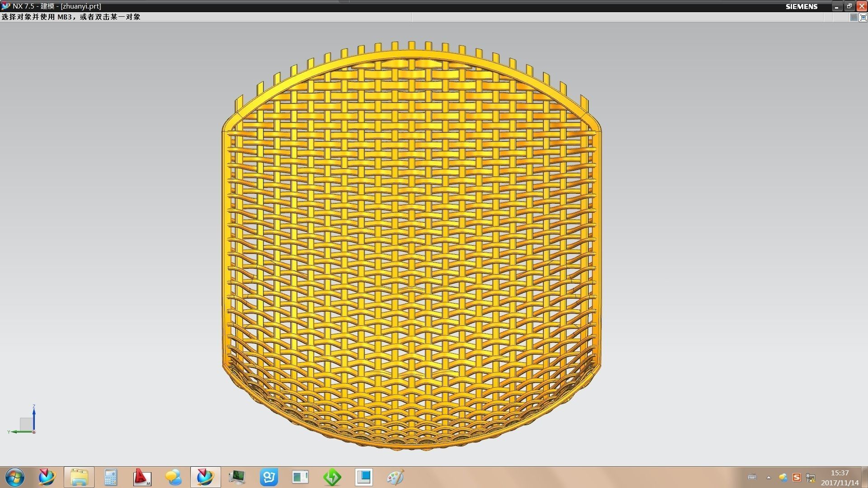Minimize the NX 7.5 window
The width and height of the screenshot is (868, 488).
(837, 6)
